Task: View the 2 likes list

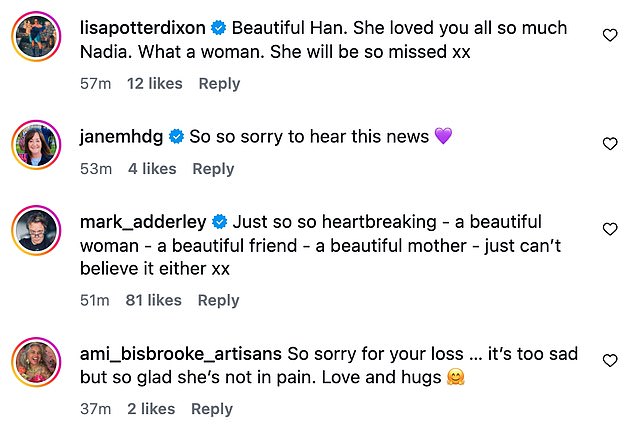Action: [150, 408]
